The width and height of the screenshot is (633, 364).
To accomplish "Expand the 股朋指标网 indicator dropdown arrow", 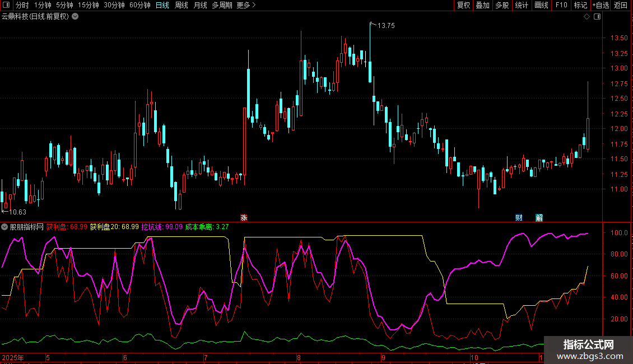I will tap(5, 227).
